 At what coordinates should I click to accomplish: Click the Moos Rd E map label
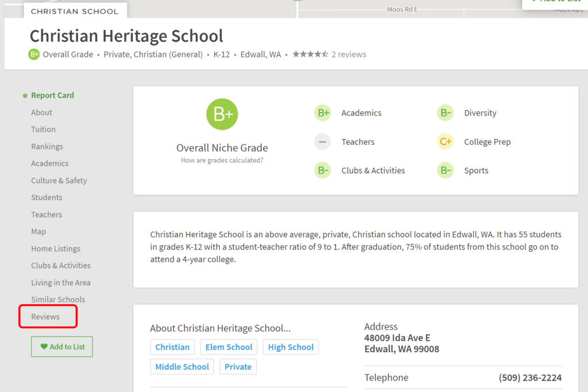[403, 9]
